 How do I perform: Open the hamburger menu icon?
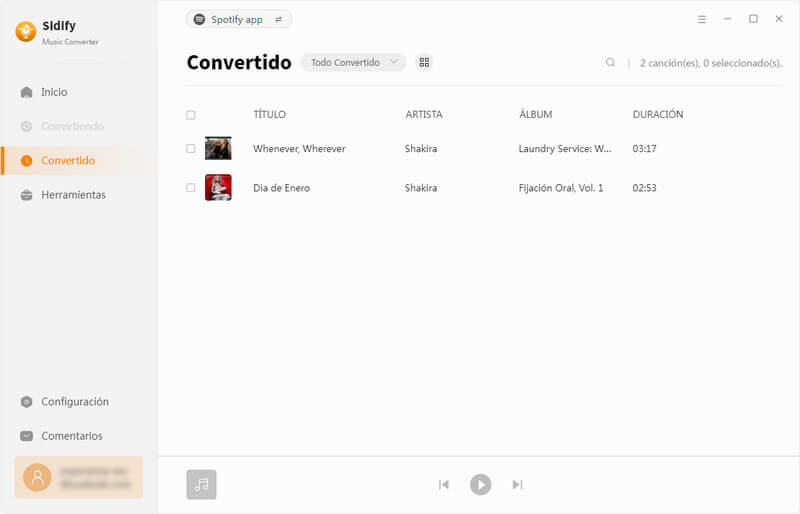(x=702, y=19)
